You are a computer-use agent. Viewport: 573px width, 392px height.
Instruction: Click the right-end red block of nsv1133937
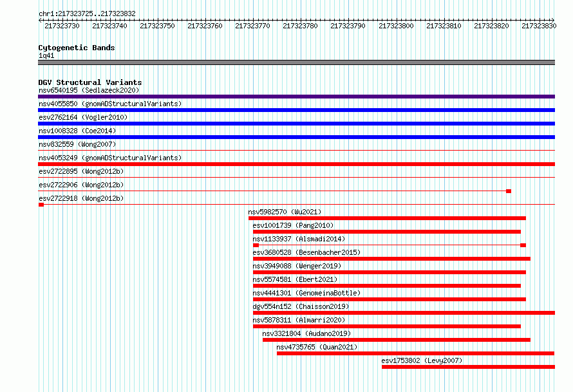point(523,245)
